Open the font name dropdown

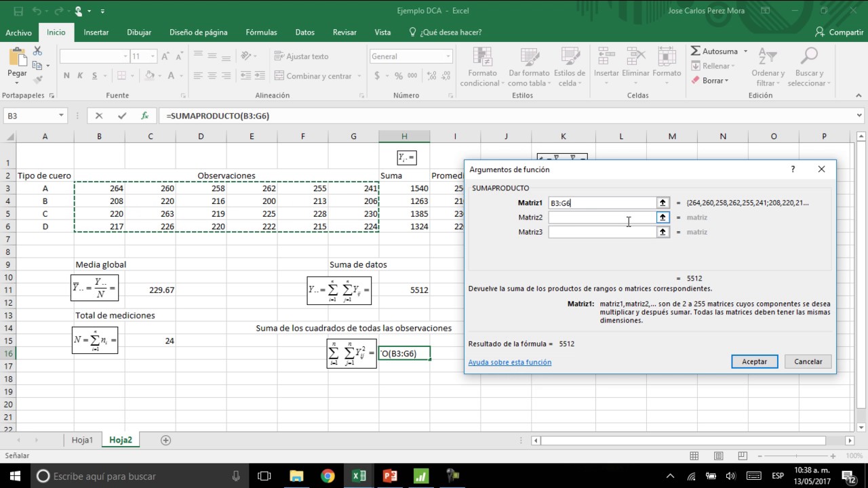[125, 56]
